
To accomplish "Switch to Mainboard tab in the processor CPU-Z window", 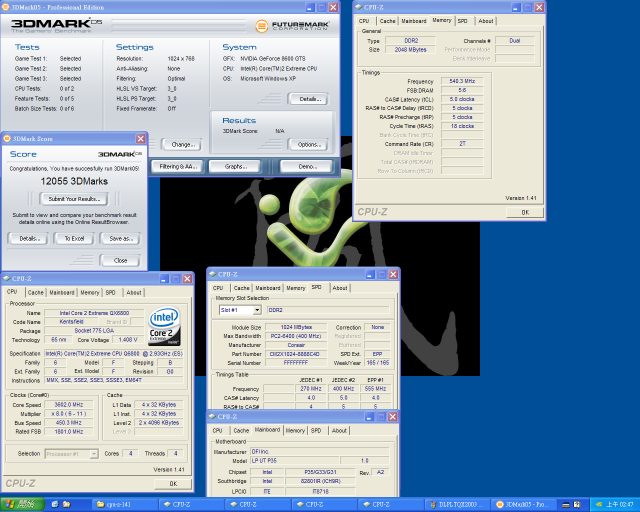I will [x=62, y=292].
